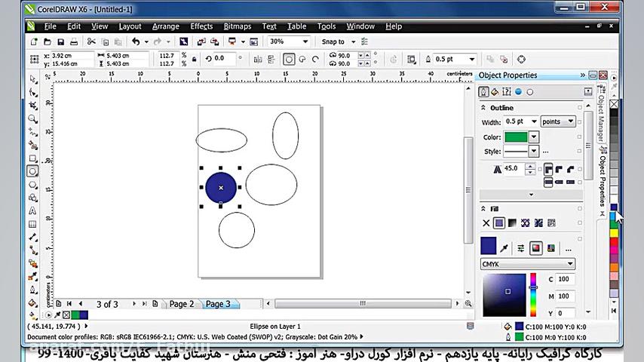
Task: Collapse the Outline section
Action: pyautogui.click(x=483, y=108)
